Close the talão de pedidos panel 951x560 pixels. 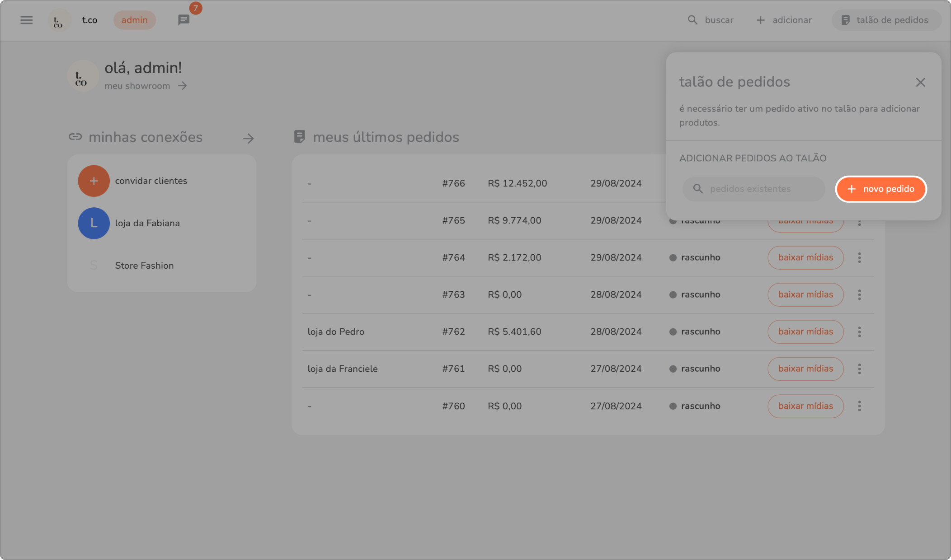[x=920, y=82]
